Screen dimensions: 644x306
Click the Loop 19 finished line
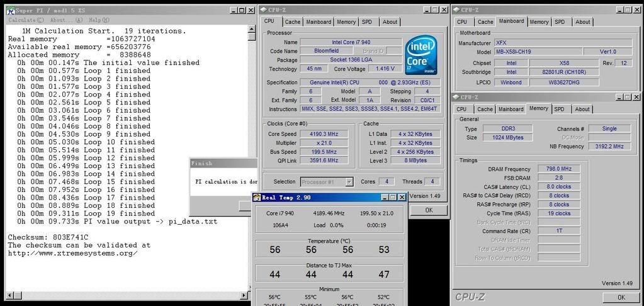pyautogui.click(x=86, y=213)
